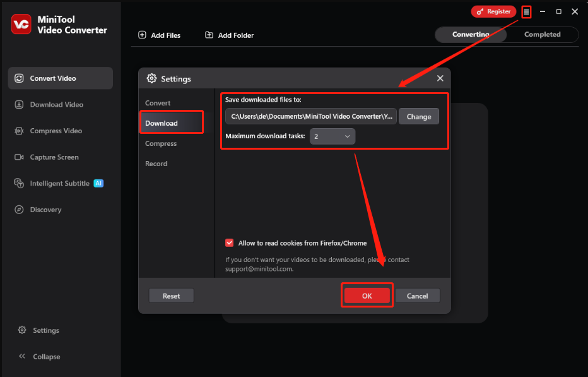Open Intelligent Subtitle AI feature
The width and height of the screenshot is (588, 377).
point(60,183)
